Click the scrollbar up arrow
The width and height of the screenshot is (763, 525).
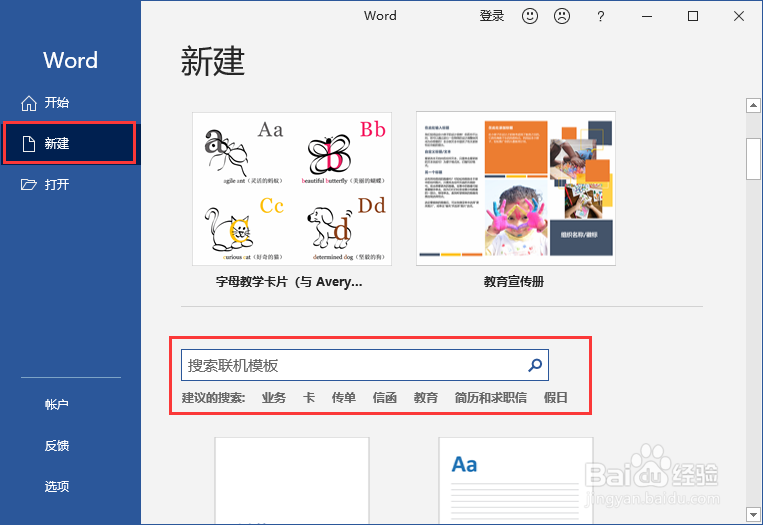753,105
